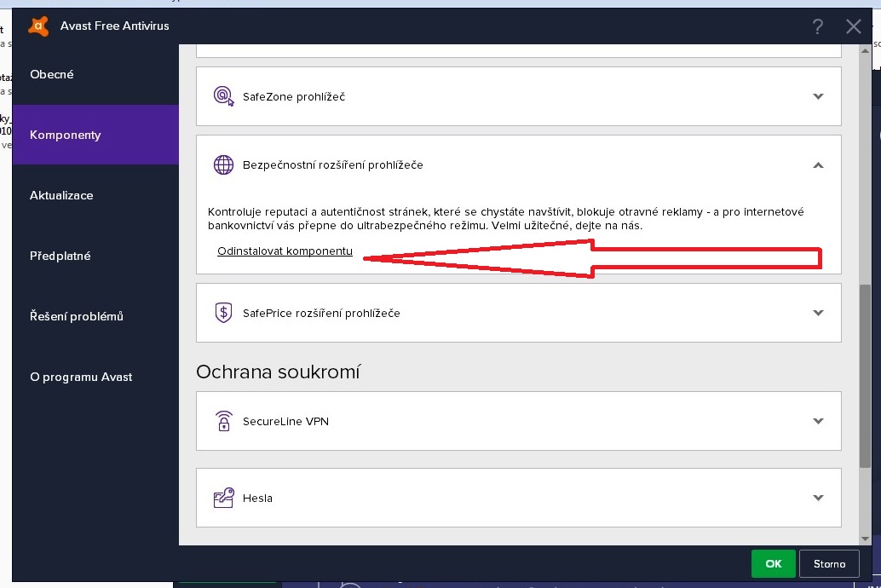The width and height of the screenshot is (881, 588).
Task: Click the Hesla key card icon
Action: pos(223,498)
